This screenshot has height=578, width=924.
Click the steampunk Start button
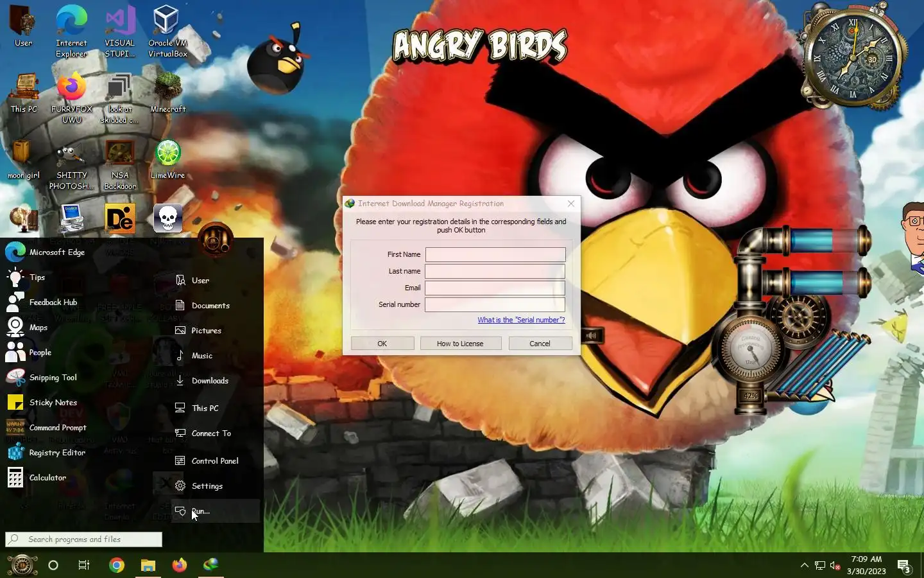21,565
